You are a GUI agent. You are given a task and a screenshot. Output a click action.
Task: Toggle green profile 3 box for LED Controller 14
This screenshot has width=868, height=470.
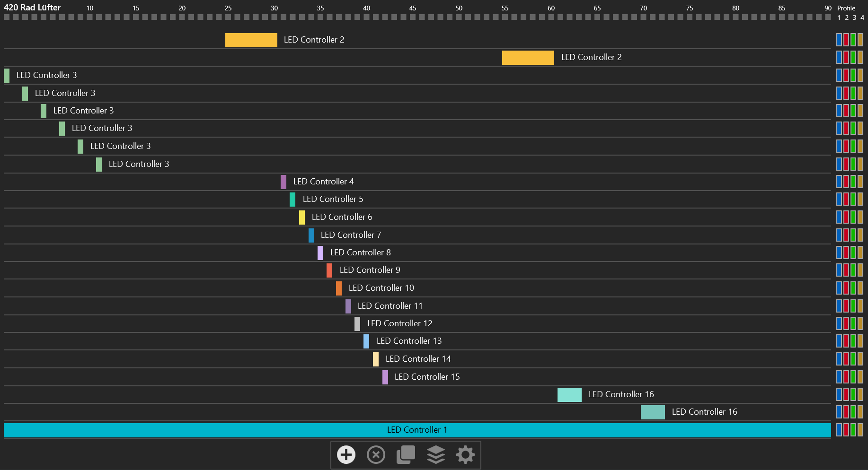click(853, 359)
